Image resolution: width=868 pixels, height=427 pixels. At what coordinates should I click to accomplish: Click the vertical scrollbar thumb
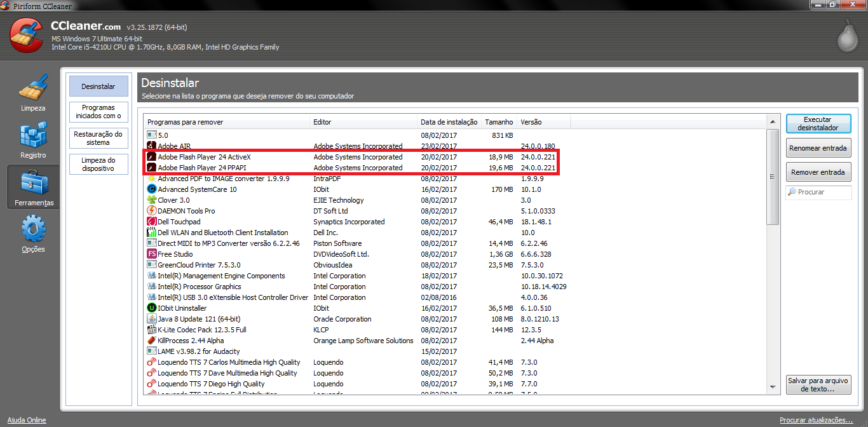[x=773, y=177]
